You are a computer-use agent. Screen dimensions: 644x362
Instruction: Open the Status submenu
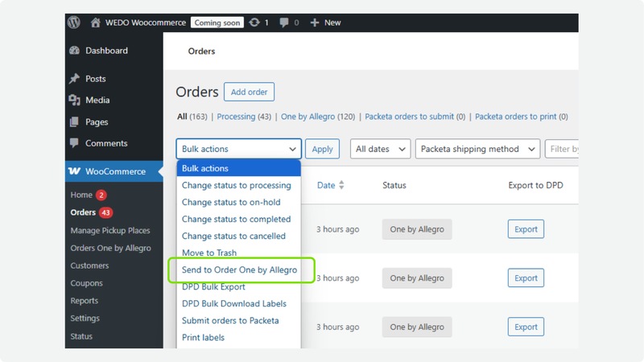coord(81,336)
